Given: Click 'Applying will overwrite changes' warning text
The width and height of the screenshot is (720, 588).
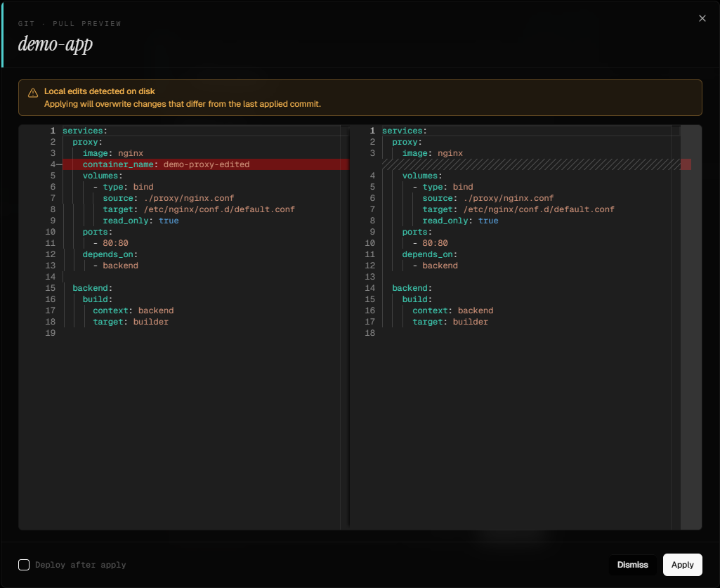Looking at the screenshot, I should pyautogui.click(x=183, y=104).
